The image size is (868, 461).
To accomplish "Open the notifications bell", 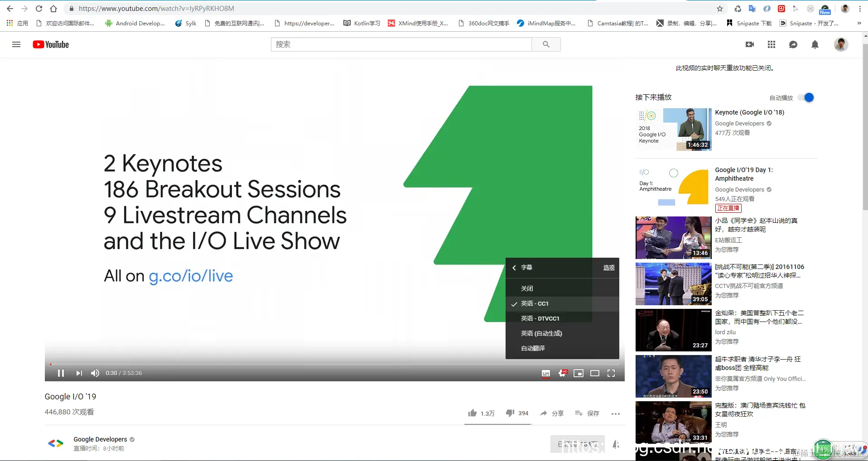I will point(815,44).
